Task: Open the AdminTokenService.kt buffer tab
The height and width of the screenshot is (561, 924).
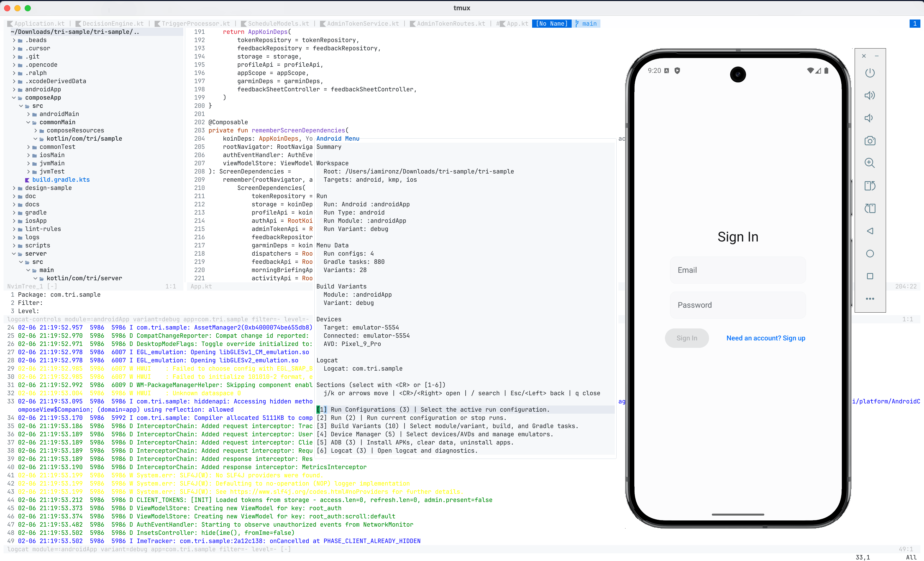Action: [x=363, y=24]
